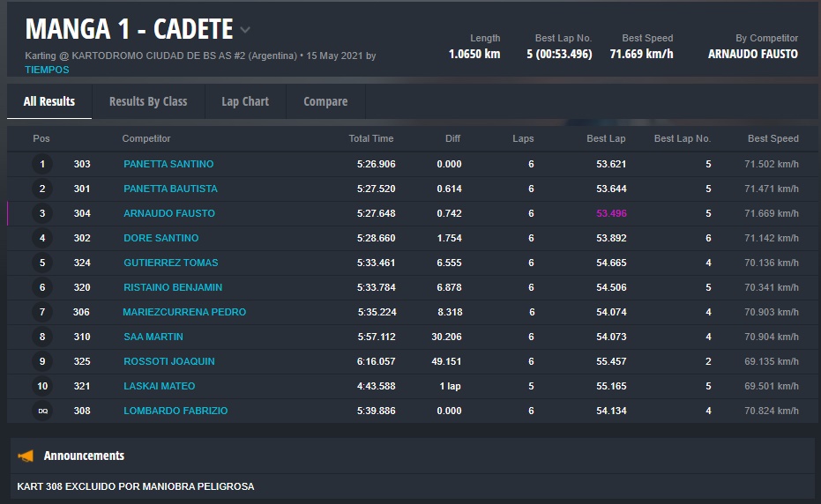Switch to the Results By Class tab

coord(148,101)
